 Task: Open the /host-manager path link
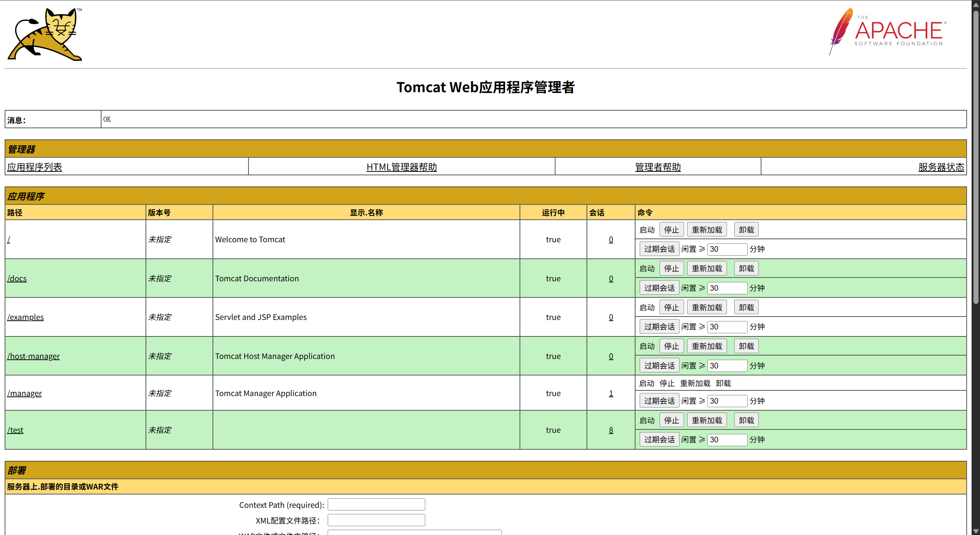[x=33, y=356]
